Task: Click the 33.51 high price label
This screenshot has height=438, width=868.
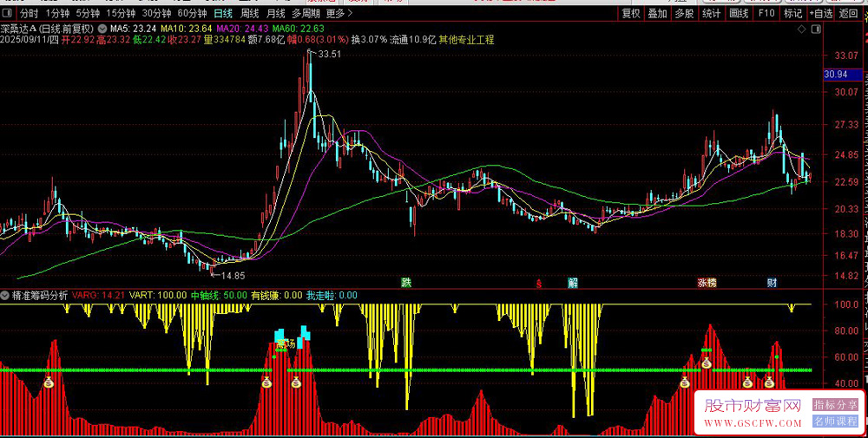Action: [x=329, y=54]
